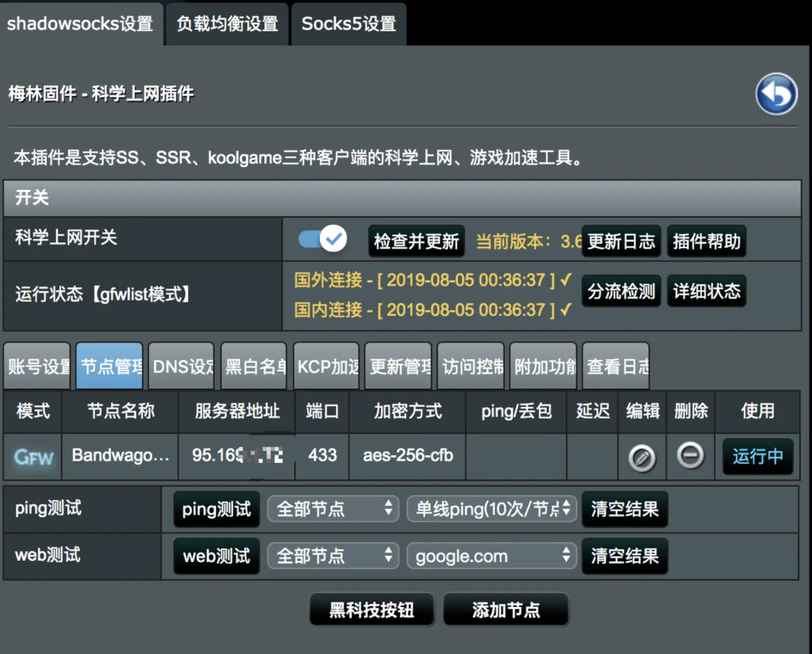Open the 单线ping(10次/节点) dropdown
Screen dimensions: 812x654
pyautogui.click(x=492, y=509)
